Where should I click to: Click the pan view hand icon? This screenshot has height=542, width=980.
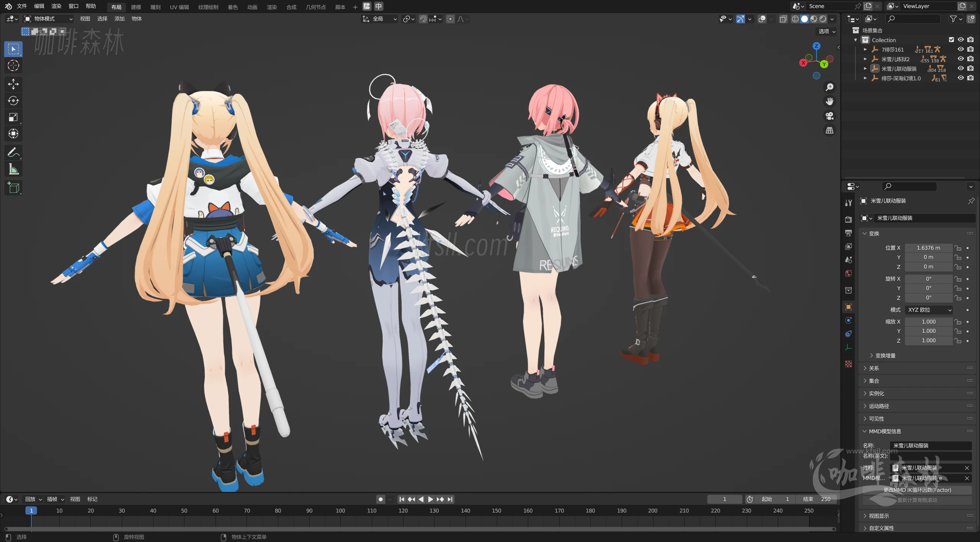point(830,101)
